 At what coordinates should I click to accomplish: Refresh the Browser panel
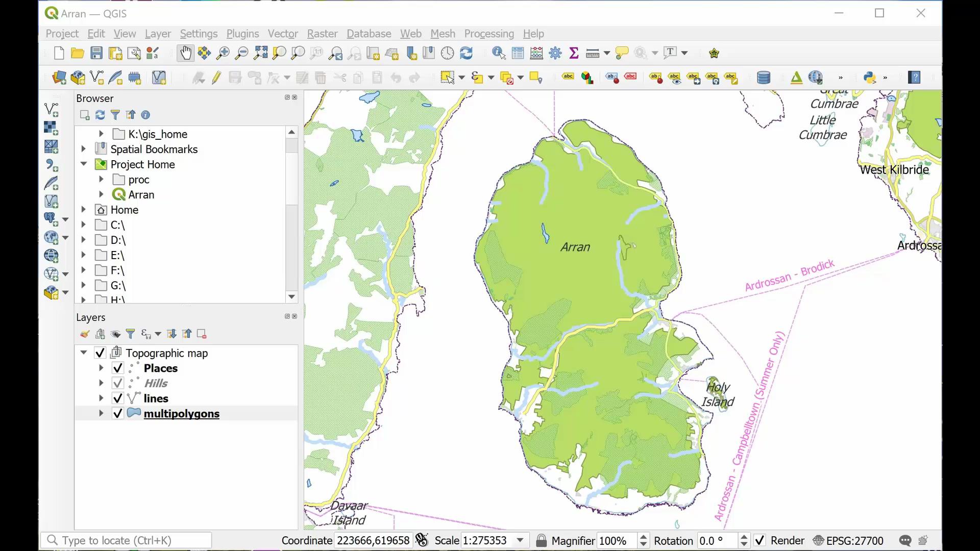point(100,115)
